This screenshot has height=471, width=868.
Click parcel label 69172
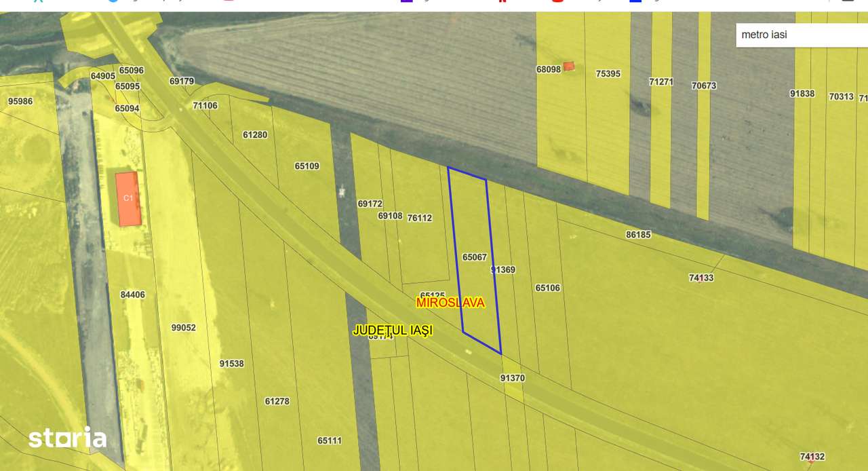tap(370, 204)
